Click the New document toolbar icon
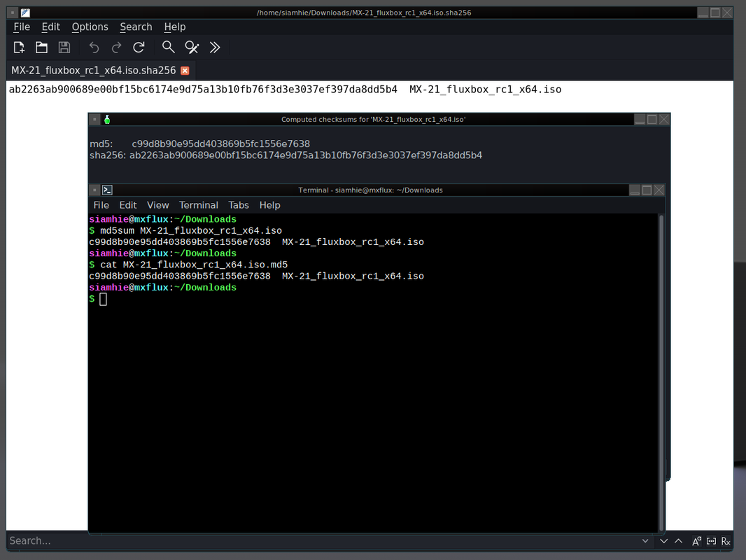The width and height of the screenshot is (746, 560). (19, 48)
